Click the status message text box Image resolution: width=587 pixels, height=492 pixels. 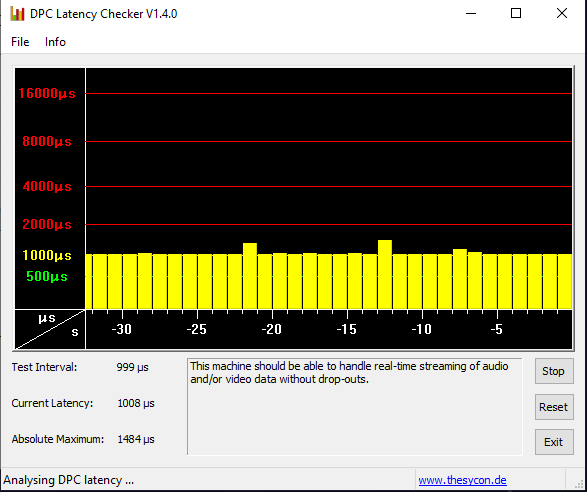pyautogui.click(x=355, y=407)
